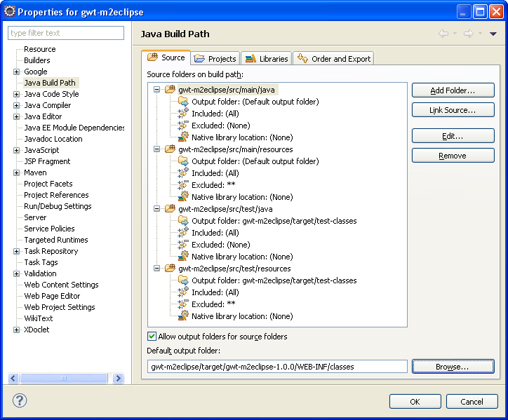Expand the Java Editor category
The height and width of the screenshot is (420, 508).
click(17, 116)
